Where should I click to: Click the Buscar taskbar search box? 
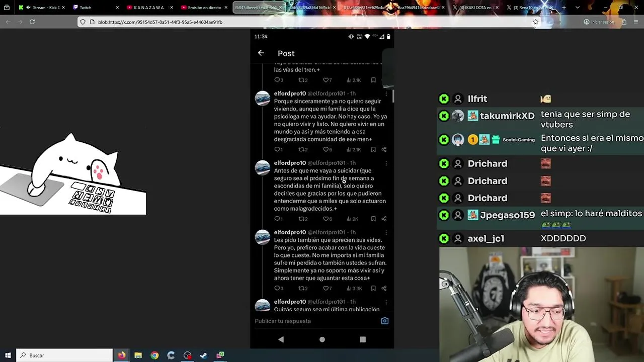pos(65,355)
